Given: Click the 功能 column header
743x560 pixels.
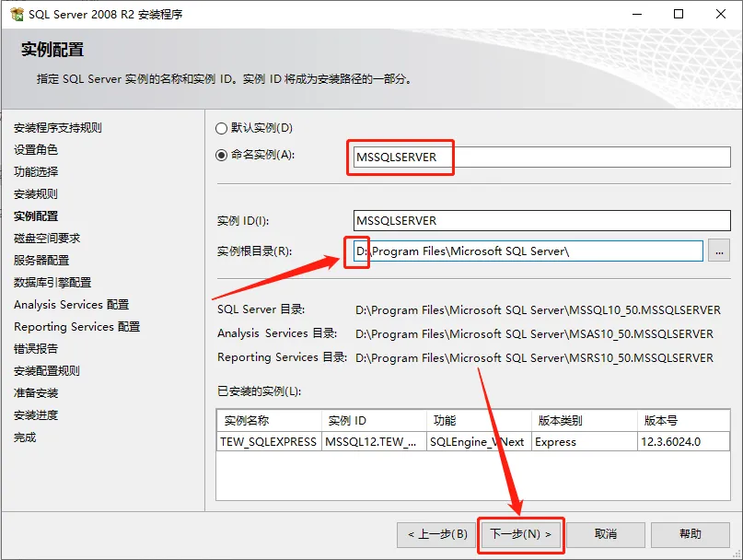Looking at the screenshot, I should click(479, 421).
